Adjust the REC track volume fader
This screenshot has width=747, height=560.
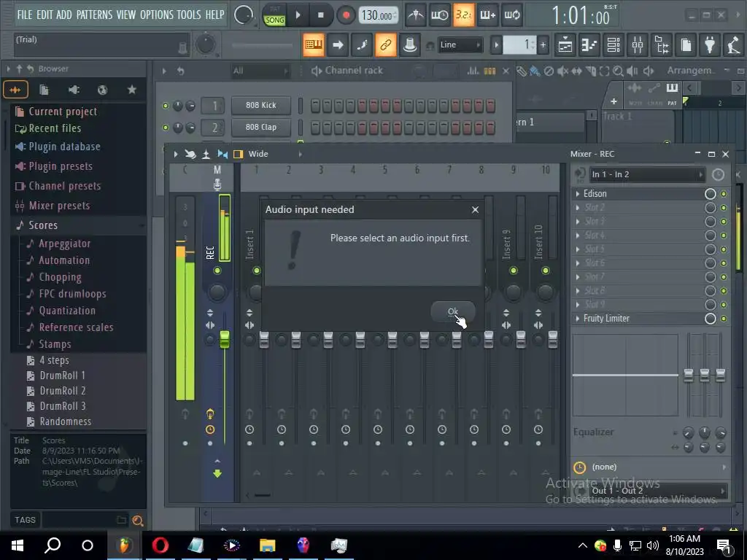click(x=225, y=339)
